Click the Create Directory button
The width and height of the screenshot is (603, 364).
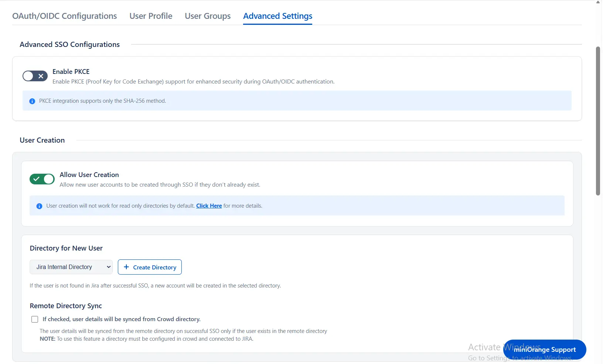[150, 267]
